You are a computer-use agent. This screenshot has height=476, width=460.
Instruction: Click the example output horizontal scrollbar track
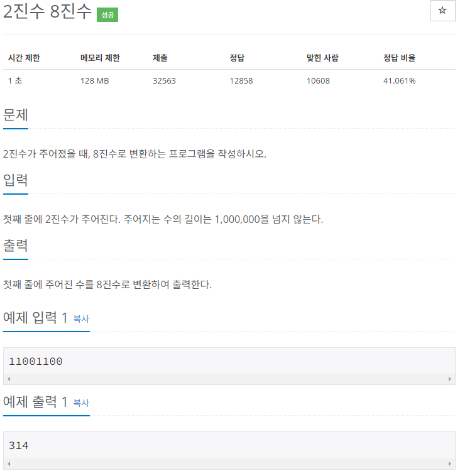(229, 463)
